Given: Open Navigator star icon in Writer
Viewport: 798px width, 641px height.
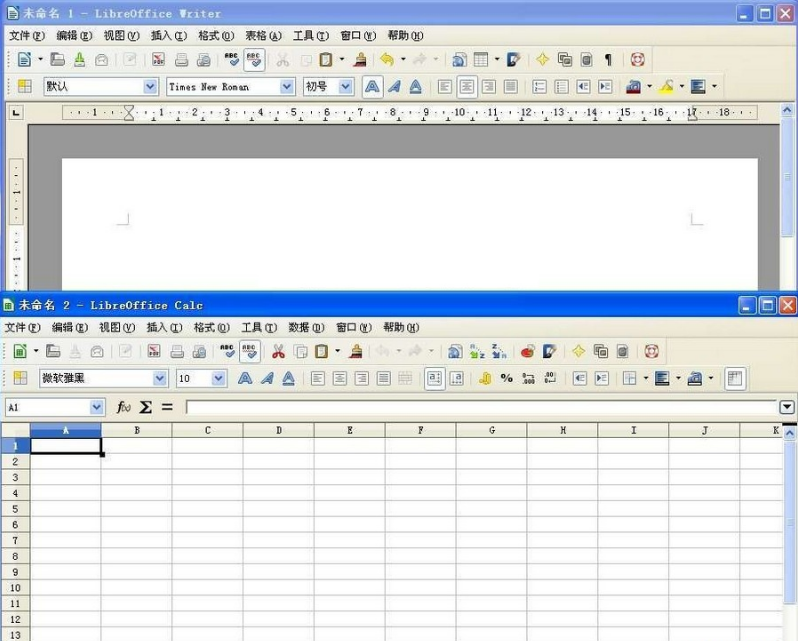Looking at the screenshot, I should [x=543, y=60].
